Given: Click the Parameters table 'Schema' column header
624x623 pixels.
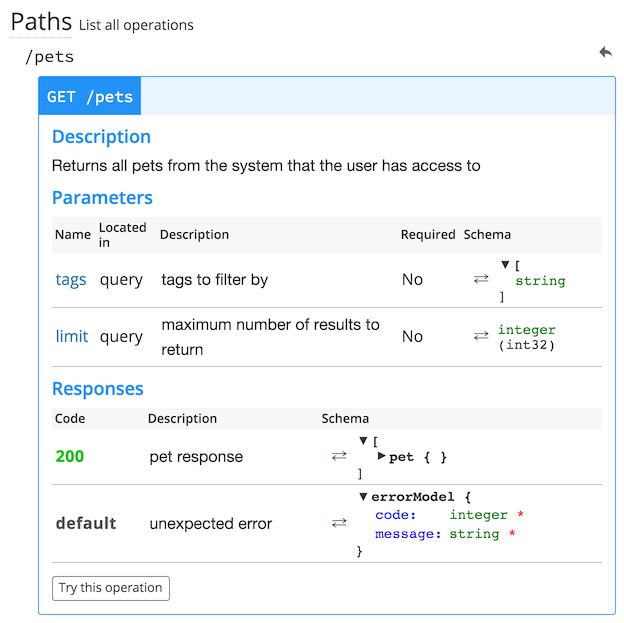Looking at the screenshot, I should coord(487,234).
